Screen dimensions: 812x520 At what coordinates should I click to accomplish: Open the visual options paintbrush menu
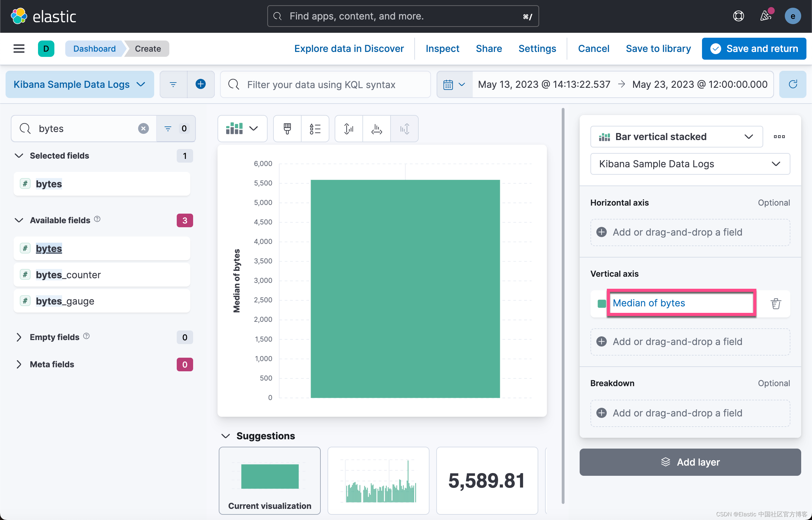[287, 129]
